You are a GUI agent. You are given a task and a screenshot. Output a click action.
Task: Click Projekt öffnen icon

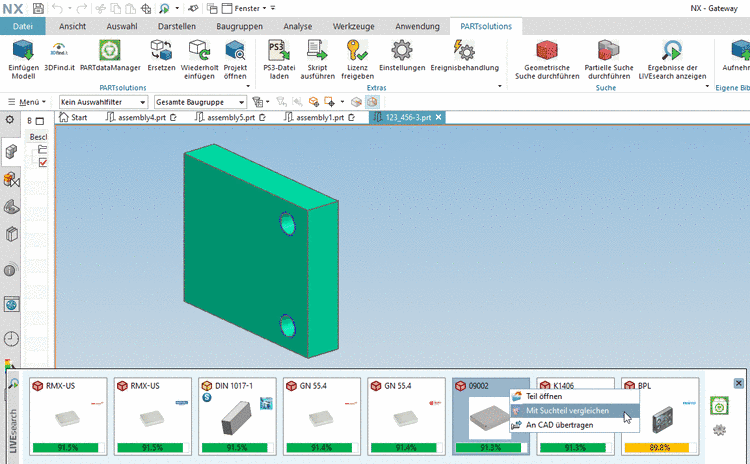click(235, 50)
